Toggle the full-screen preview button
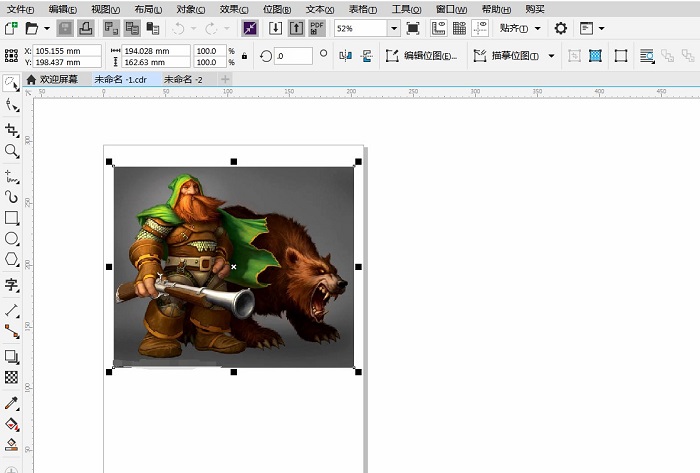 click(413, 28)
